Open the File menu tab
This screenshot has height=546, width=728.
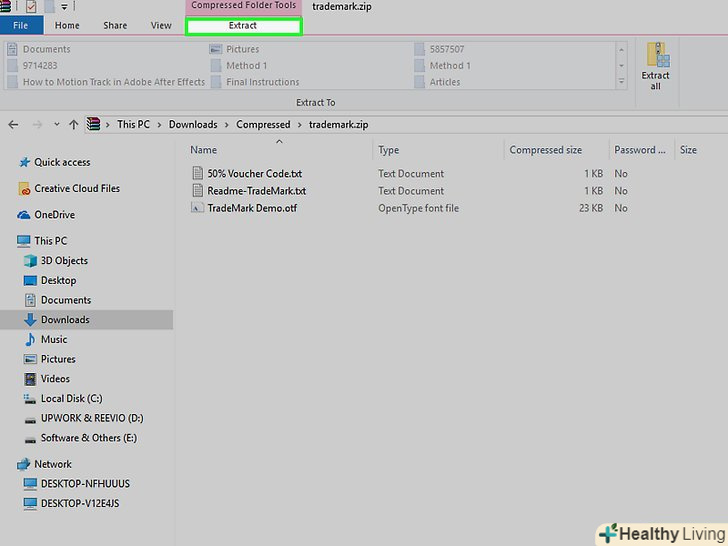(21, 25)
